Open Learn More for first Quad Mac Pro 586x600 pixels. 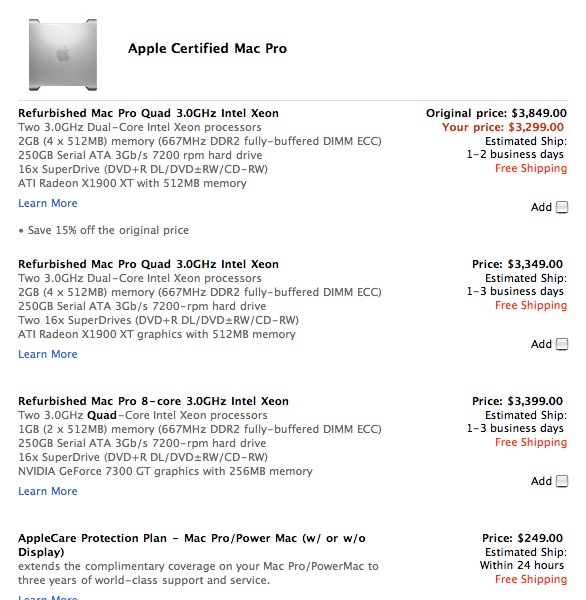pyautogui.click(x=48, y=203)
